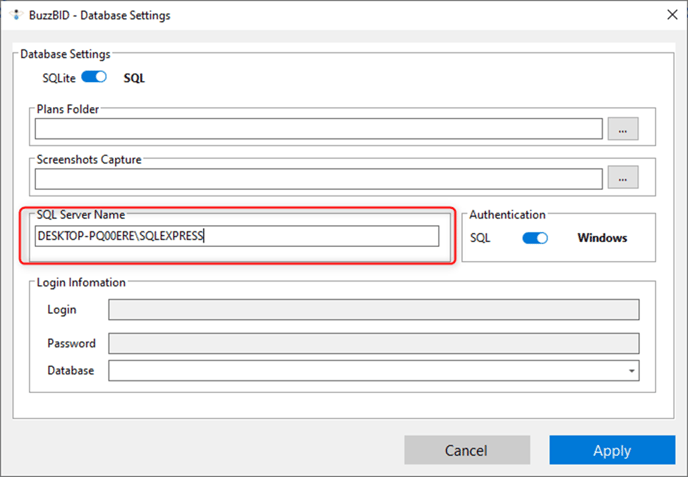Click the disabled Login field
This screenshot has height=477, width=688.
374,310
